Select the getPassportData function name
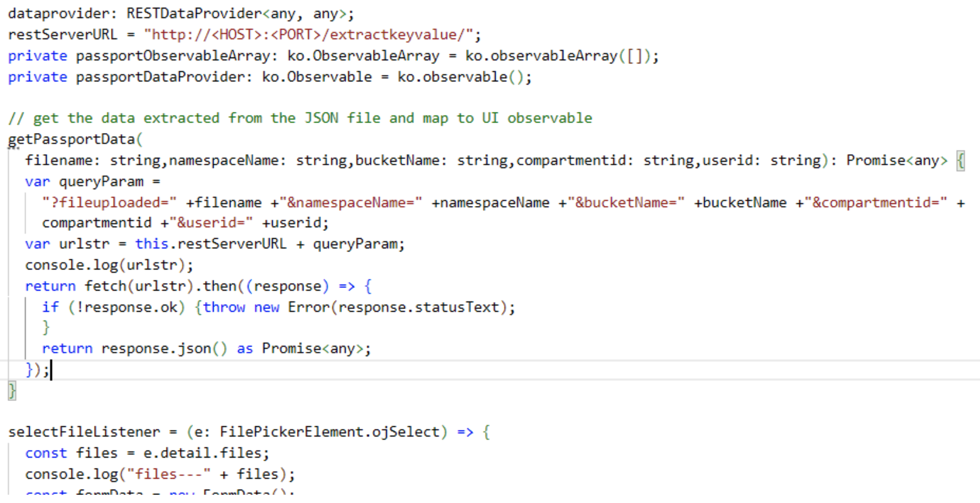 (70, 140)
